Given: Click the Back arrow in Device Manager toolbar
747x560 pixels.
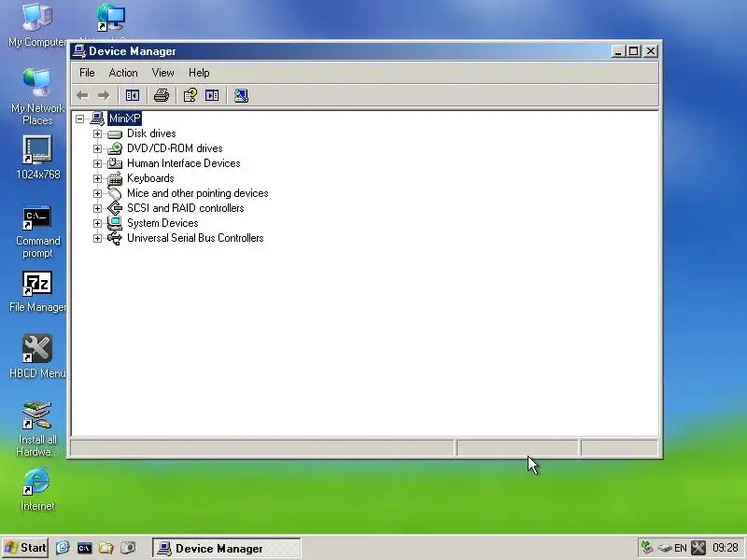Looking at the screenshot, I should [82, 96].
